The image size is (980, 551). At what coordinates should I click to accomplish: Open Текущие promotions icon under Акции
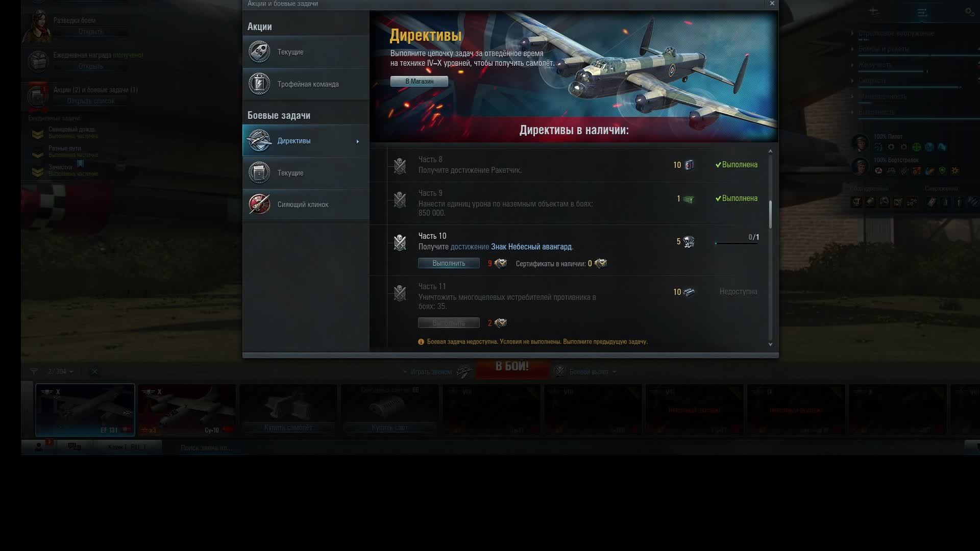coord(259,52)
